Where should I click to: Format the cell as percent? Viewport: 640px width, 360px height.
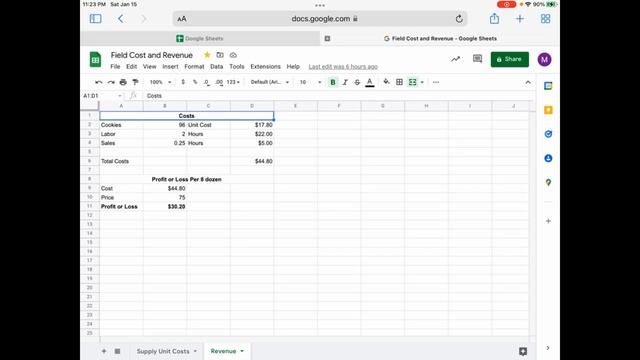click(195, 82)
